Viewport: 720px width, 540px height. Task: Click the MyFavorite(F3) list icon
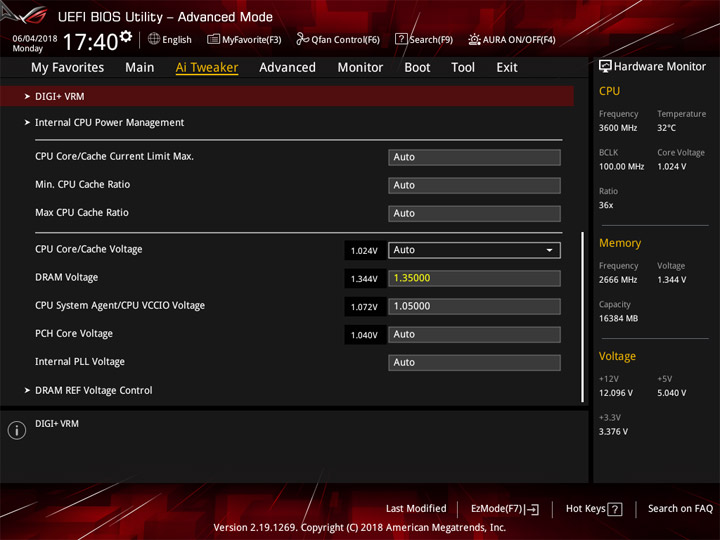coord(213,39)
